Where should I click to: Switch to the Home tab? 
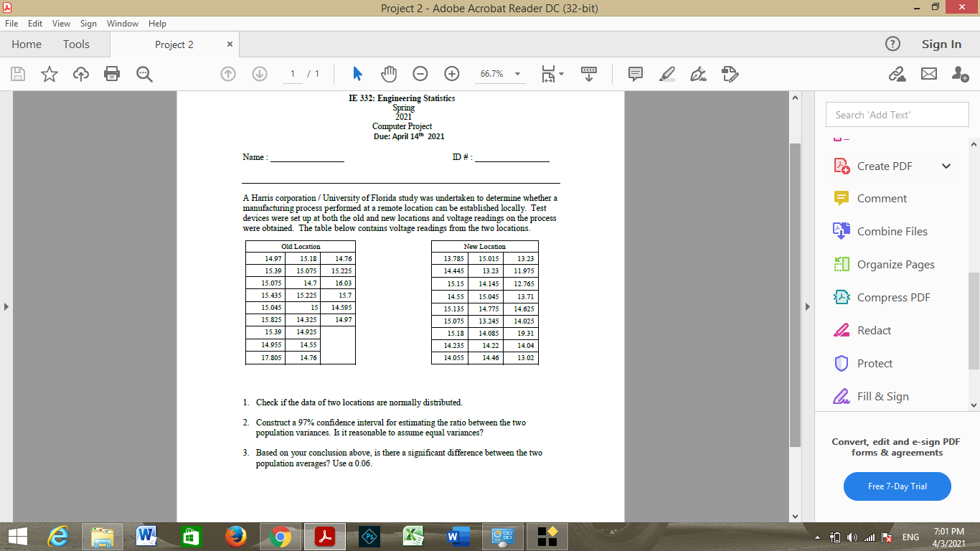pyautogui.click(x=27, y=44)
